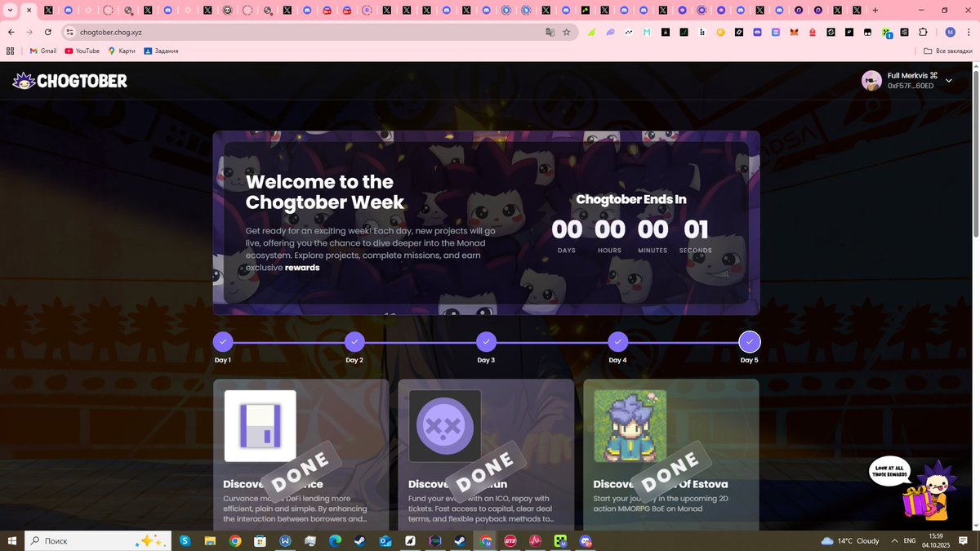
Task: Click the user profile avatar at top right
Action: point(871,80)
